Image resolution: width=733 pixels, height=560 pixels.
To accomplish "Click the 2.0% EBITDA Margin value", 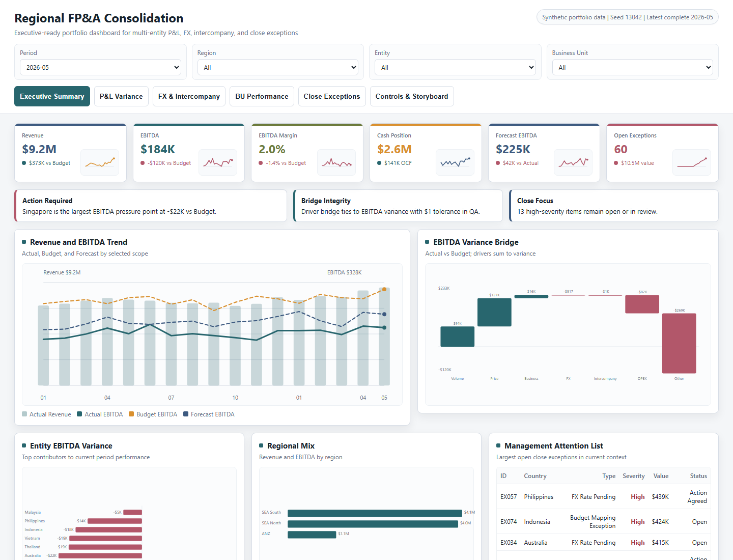I will (272, 149).
